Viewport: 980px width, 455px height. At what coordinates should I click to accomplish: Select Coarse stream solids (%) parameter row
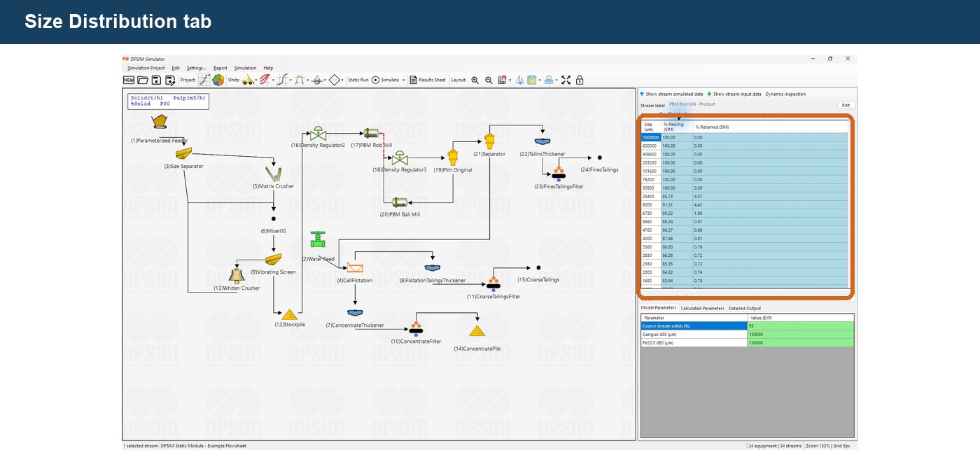(x=694, y=325)
